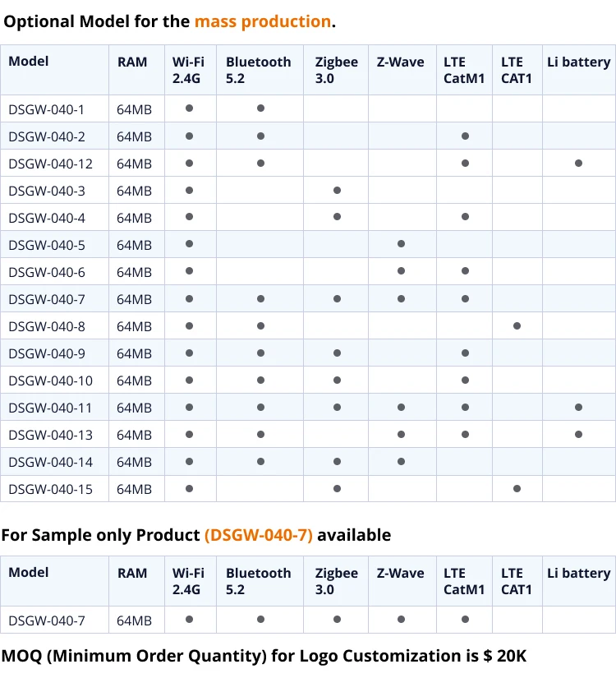Image resolution: width=616 pixels, height=678 pixels.
Task: Select the DSGW-040-11 model name cell
Action: coord(50,408)
